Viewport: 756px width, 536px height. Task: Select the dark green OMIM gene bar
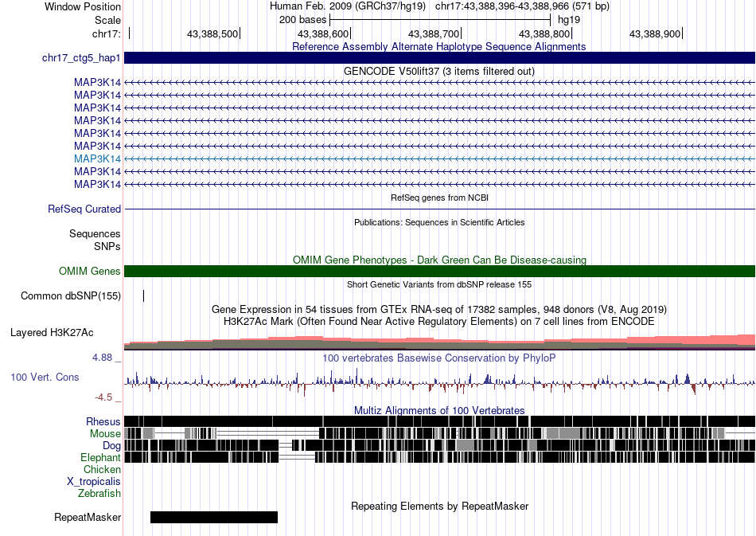point(439,271)
